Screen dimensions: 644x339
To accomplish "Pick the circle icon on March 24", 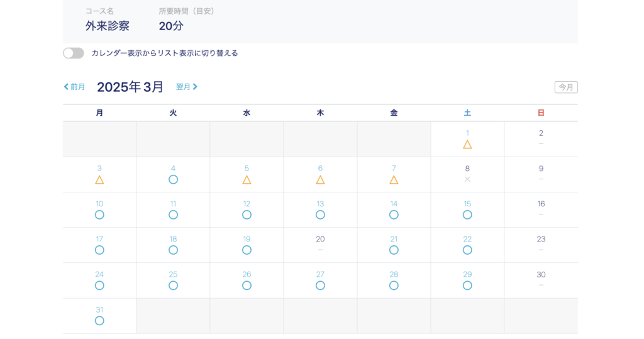I will point(99,286).
